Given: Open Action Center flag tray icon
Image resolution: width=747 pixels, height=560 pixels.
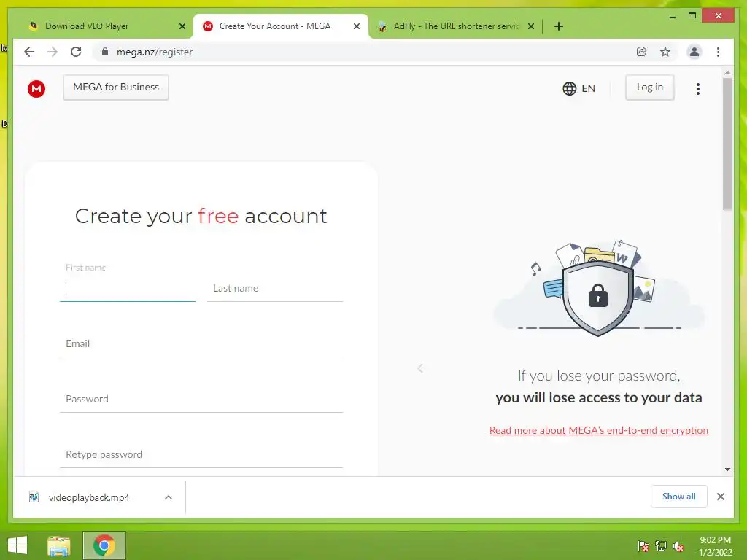Looking at the screenshot, I should (x=643, y=546).
